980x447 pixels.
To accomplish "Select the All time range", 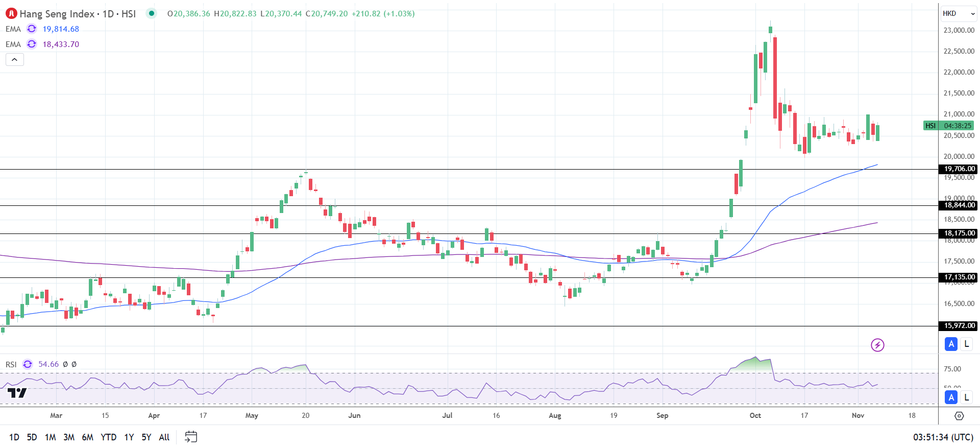I will tap(164, 437).
